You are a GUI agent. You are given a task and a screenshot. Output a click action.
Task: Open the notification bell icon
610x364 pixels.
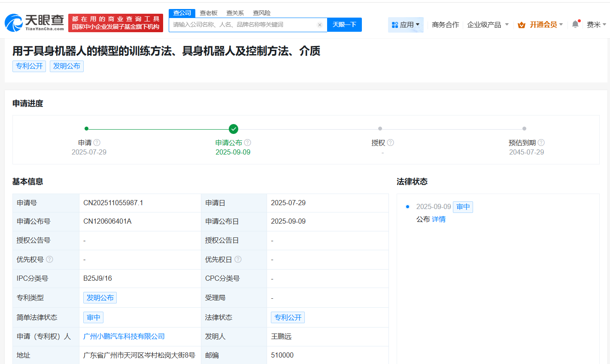pyautogui.click(x=575, y=24)
